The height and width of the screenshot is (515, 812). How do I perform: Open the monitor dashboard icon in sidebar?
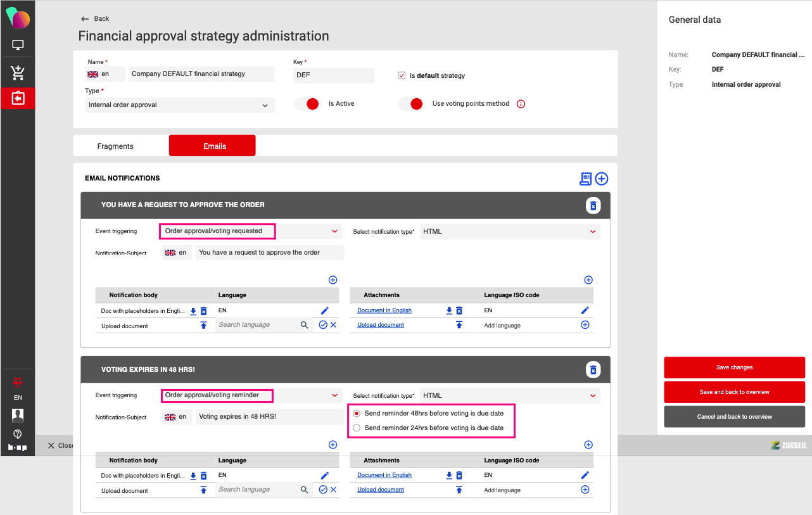pyautogui.click(x=18, y=45)
